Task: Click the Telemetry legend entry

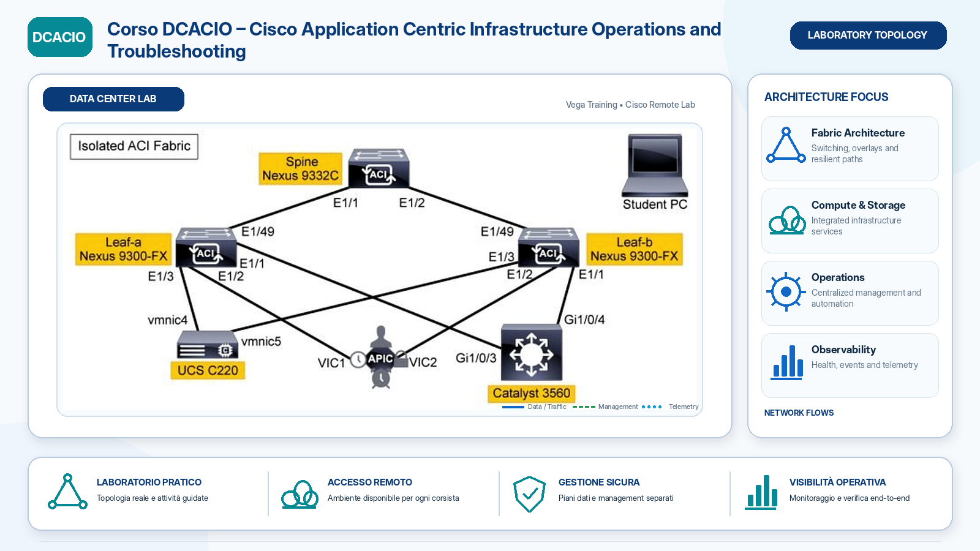Action: 670,407
